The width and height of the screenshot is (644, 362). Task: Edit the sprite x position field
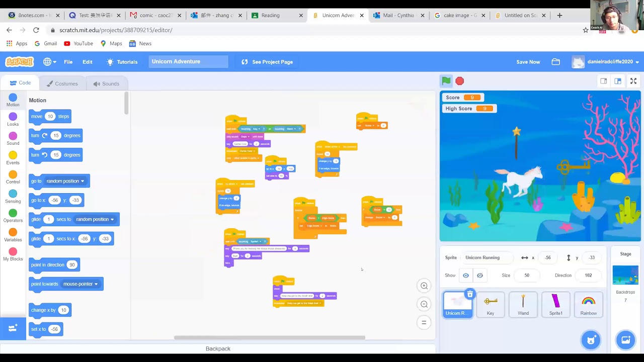(x=547, y=257)
